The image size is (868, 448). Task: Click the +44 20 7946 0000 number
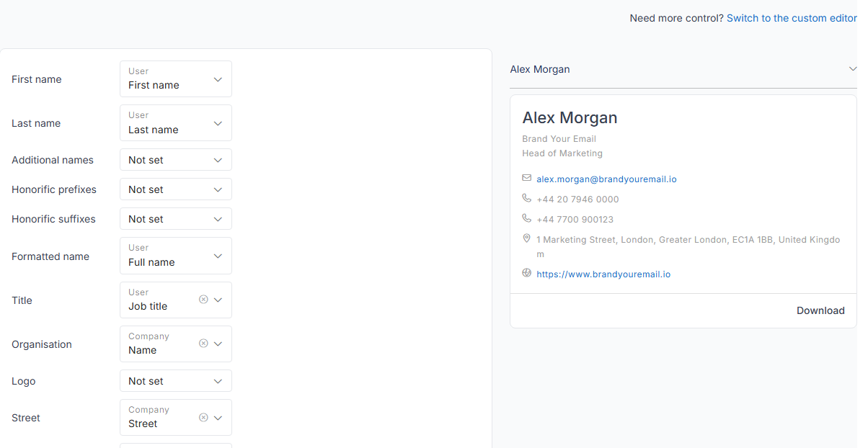tap(577, 199)
